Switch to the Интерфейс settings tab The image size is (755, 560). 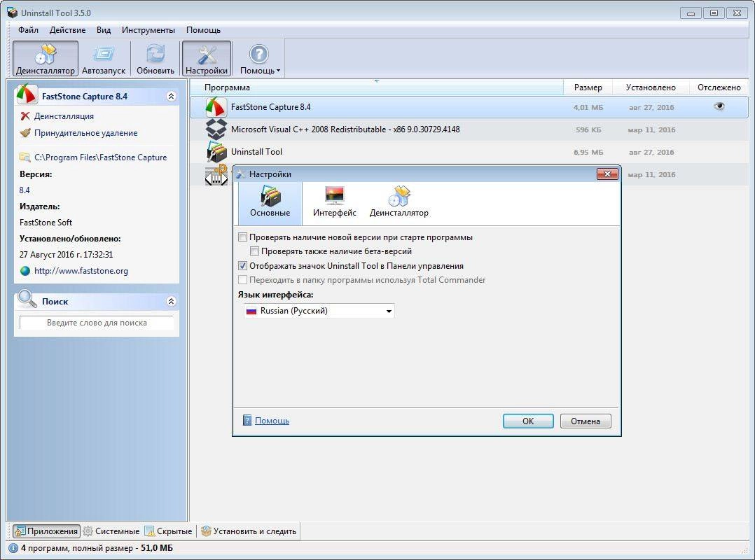334,203
